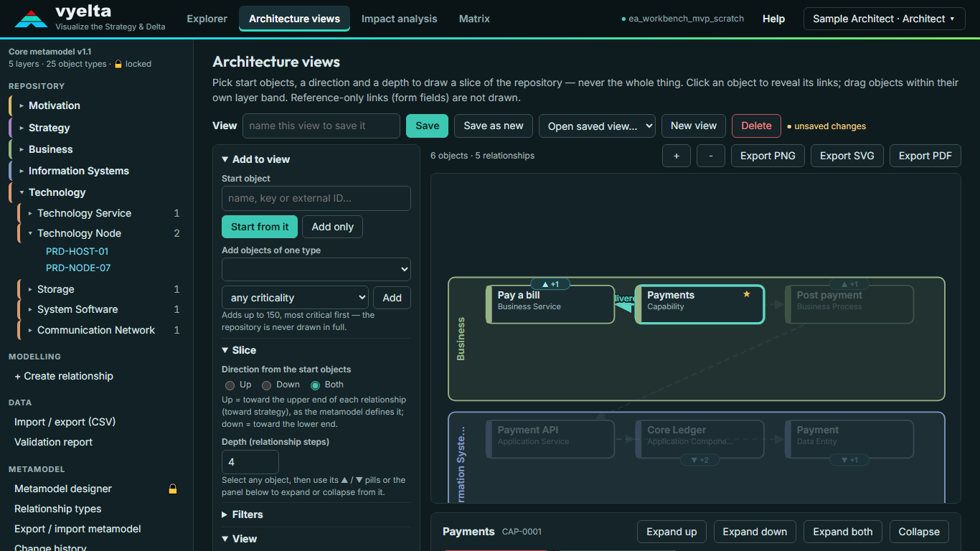Image resolution: width=980 pixels, height=551 pixels.
Task: Click Export PDF
Action: [925, 156]
